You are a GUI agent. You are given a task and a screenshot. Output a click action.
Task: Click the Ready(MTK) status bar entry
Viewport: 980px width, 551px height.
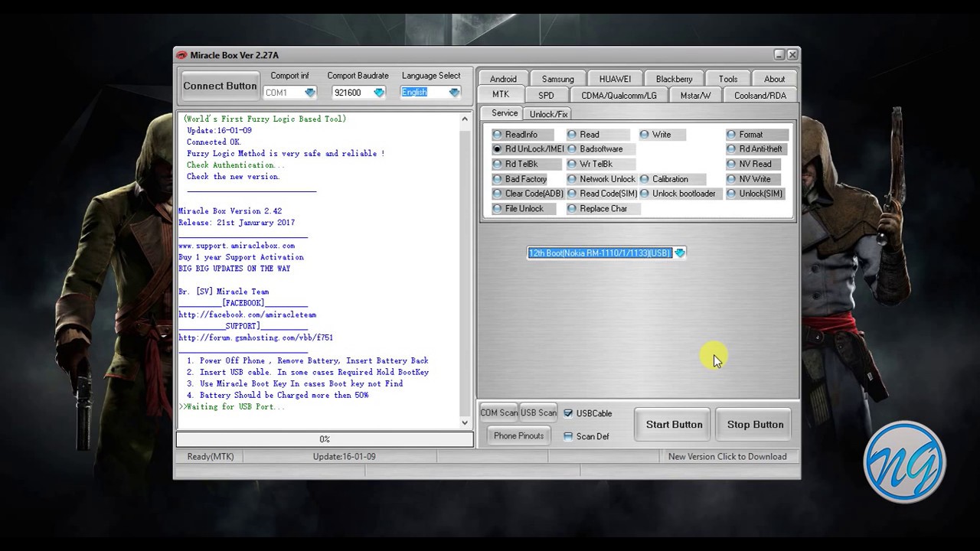(x=211, y=456)
